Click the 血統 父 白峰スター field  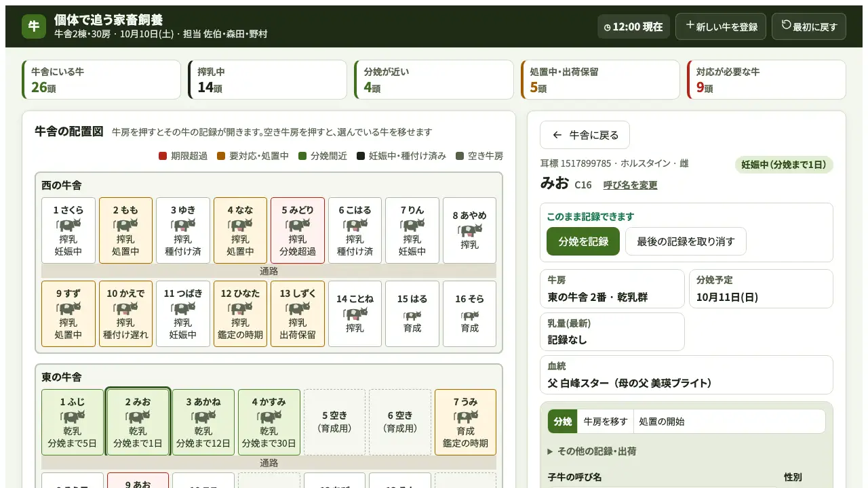pos(686,375)
